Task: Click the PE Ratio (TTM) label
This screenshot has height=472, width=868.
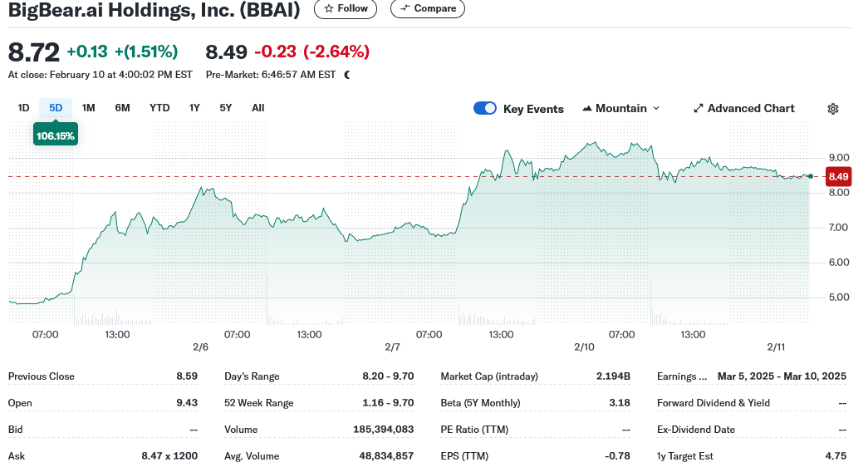Action: [474, 430]
